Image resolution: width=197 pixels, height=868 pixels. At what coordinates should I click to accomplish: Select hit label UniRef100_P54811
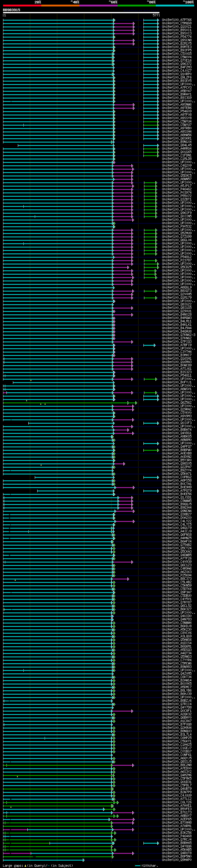point(176,375)
